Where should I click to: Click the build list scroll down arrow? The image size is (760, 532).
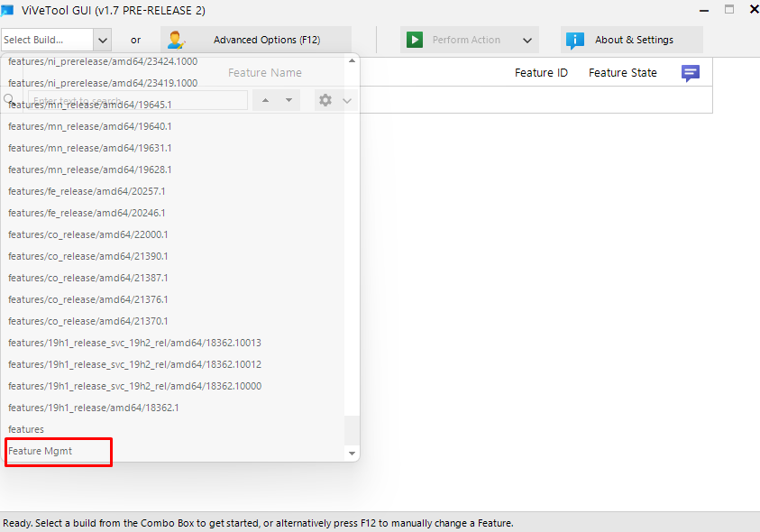(x=352, y=454)
